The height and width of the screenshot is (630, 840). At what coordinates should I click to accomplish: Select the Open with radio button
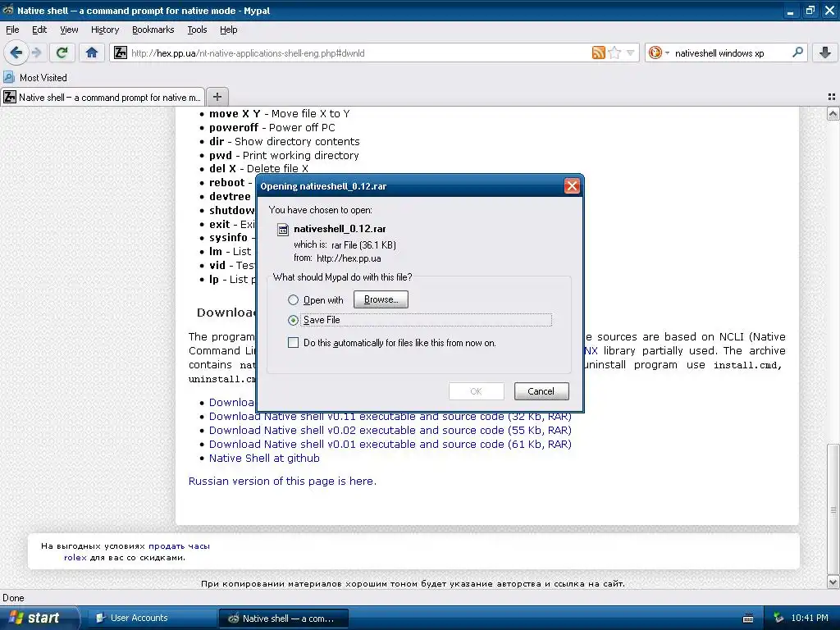pyautogui.click(x=293, y=300)
